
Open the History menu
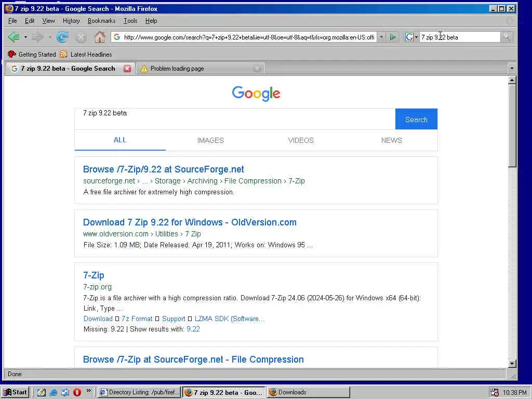pos(71,21)
